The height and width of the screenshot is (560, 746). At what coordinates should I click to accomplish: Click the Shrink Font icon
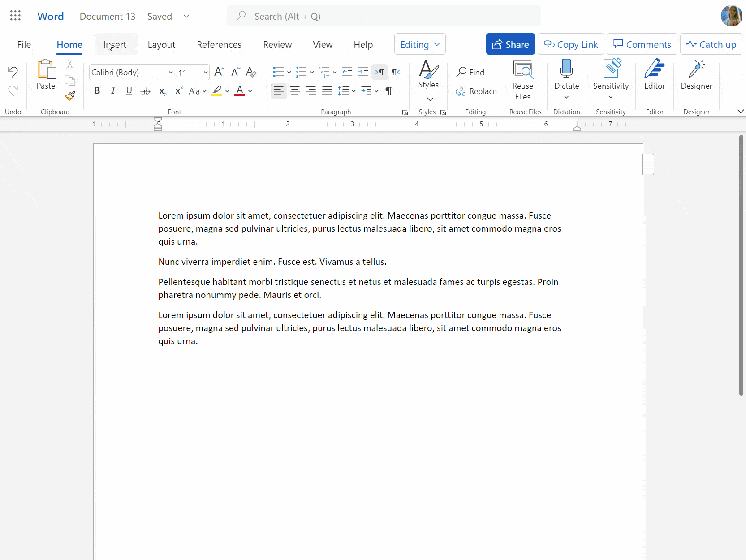coord(236,72)
